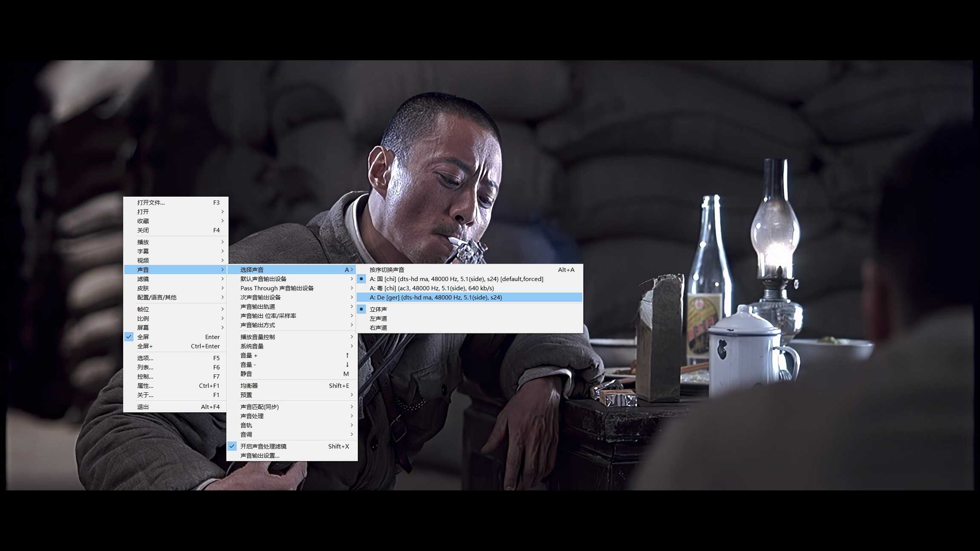Image resolution: width=980 pixels, height=551 pixels.
Task: Open the highlighted 声音 menu item
Action: [x=176, y=270]
